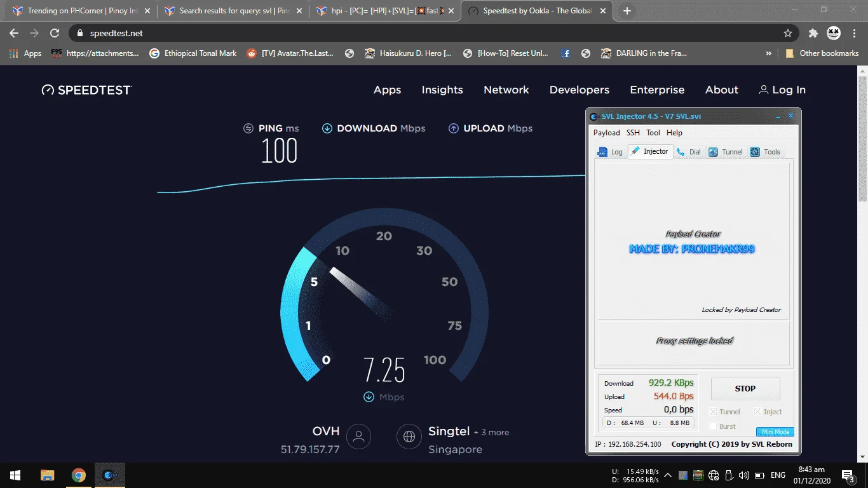Open the Apps menu on Speedtest
Image resolution: width=868 pixels, height=488 pixels.
(387, 90)
